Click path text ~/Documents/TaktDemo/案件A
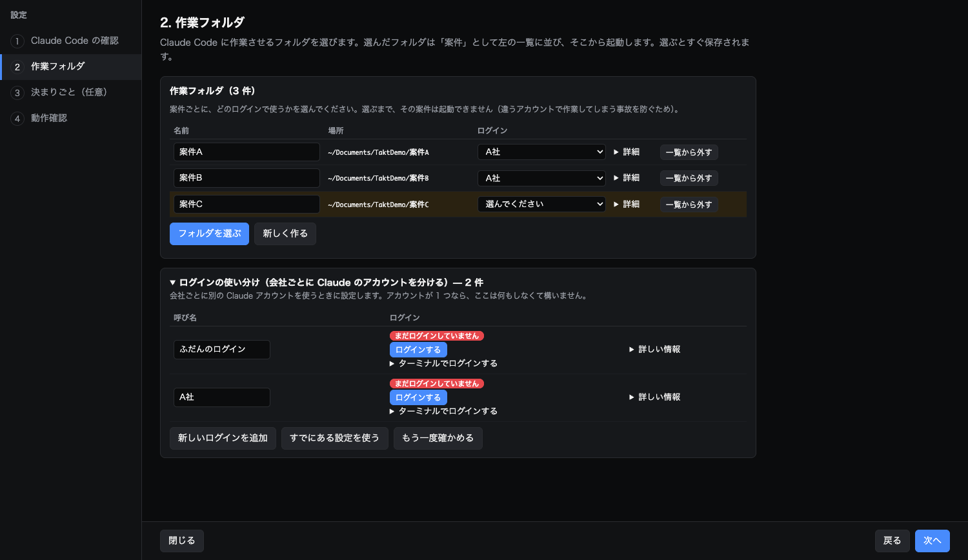 [378, 152]
